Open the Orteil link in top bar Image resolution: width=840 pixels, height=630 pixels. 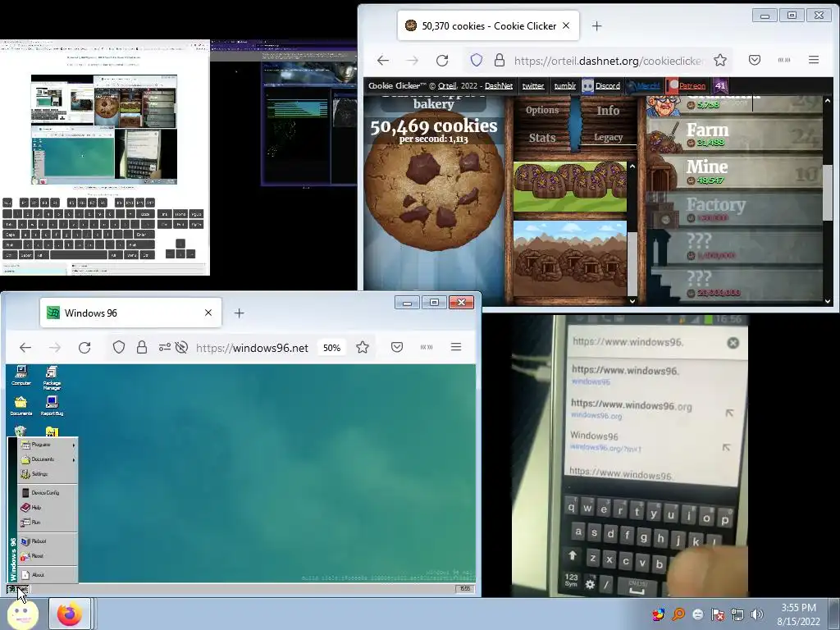click(447, 85)
